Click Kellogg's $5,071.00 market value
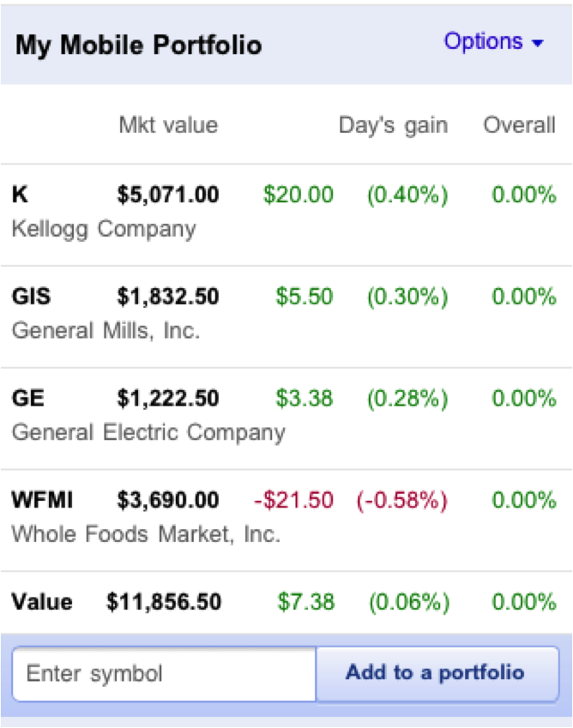The width and height of the screenshot is (573, 728). 168,196
